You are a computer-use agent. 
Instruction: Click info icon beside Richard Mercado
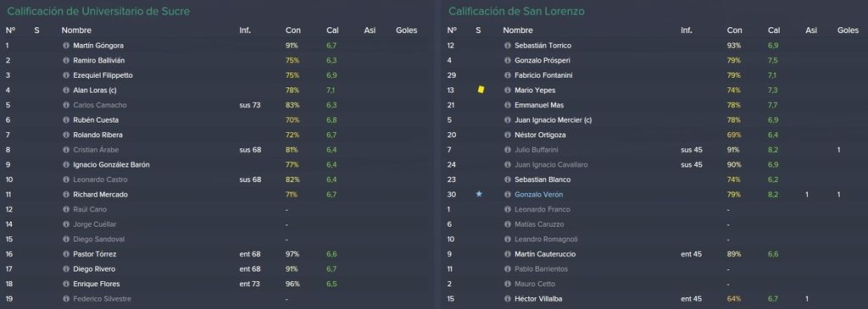(x=66, y=195)
